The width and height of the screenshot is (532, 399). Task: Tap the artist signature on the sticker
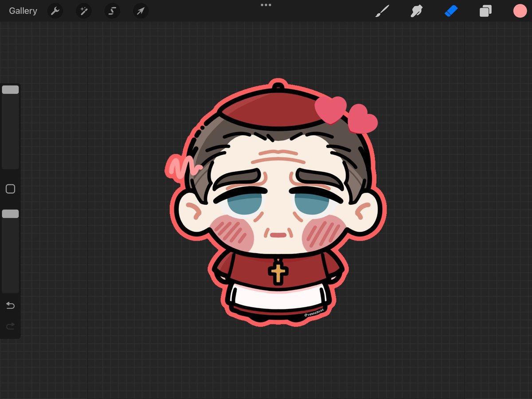click(x=315, y=313)
